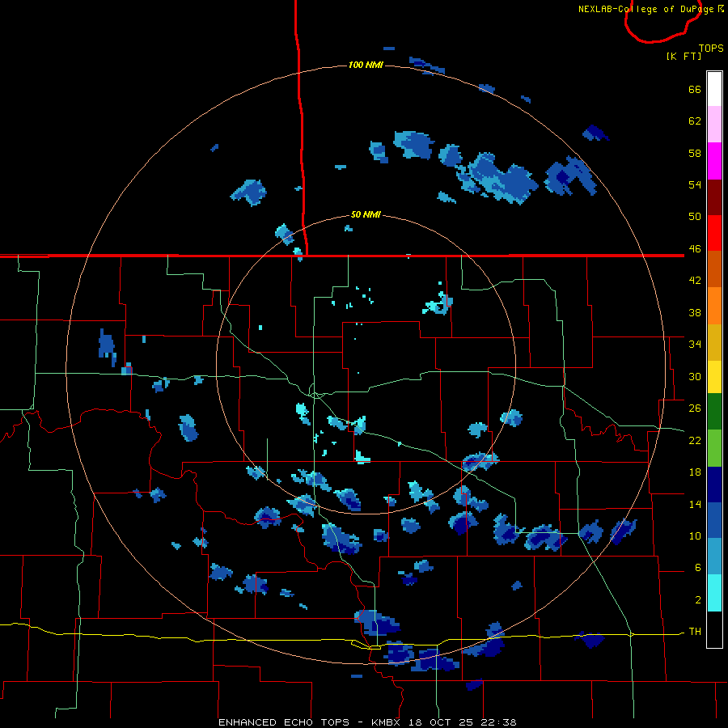Click the '26' legend value

point(695,408)
